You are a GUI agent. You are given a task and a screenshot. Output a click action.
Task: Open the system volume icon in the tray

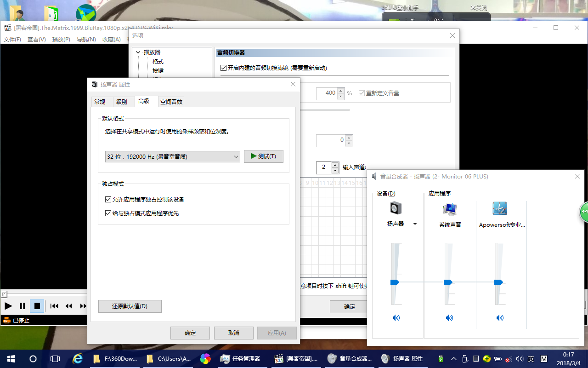(x=520, y=359)
